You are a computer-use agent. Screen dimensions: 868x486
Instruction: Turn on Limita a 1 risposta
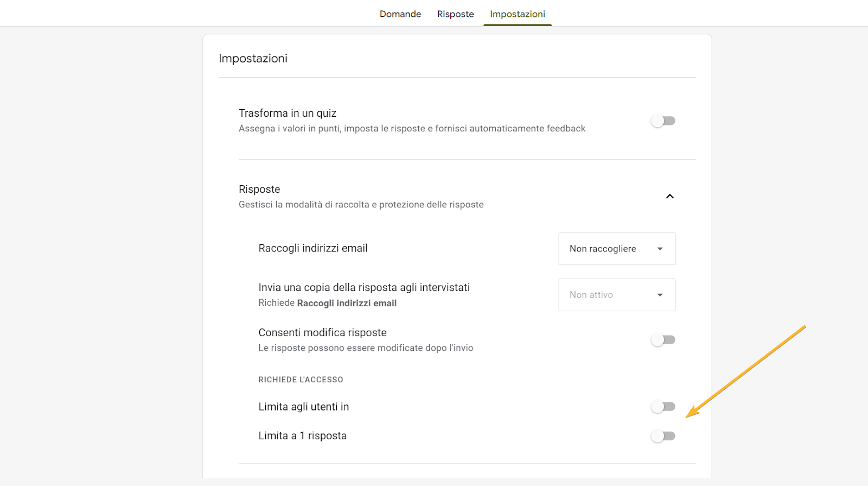pos(663,436)
